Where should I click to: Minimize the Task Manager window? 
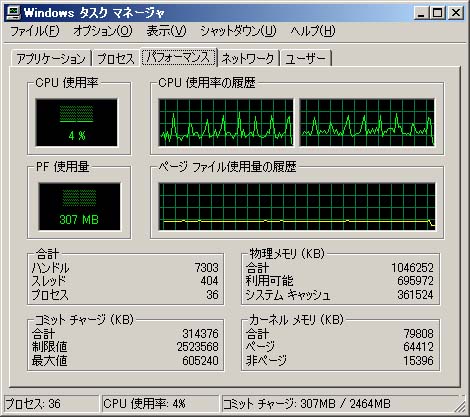point(421,13)
